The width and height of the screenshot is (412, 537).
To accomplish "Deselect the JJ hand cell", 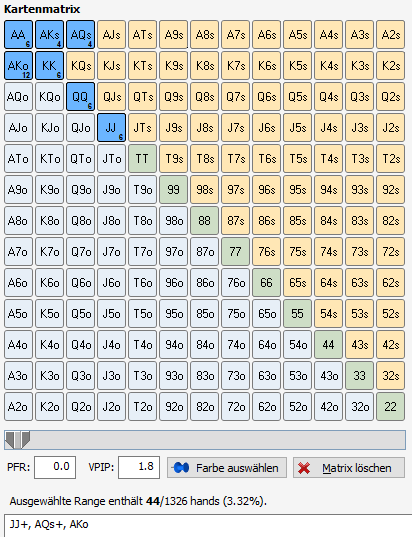I will 111,128.
